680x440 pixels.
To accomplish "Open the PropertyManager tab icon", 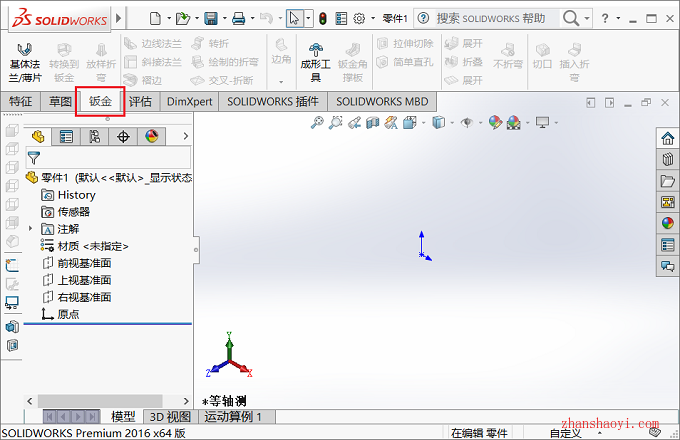I will (x=66, y=137).
